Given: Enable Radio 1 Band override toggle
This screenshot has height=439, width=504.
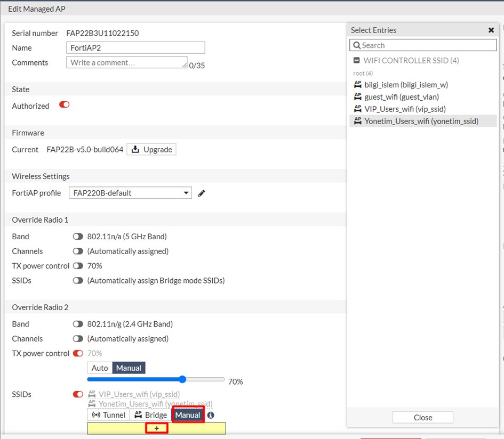Looking at the screenshot, I should click(x=78, y=237).
